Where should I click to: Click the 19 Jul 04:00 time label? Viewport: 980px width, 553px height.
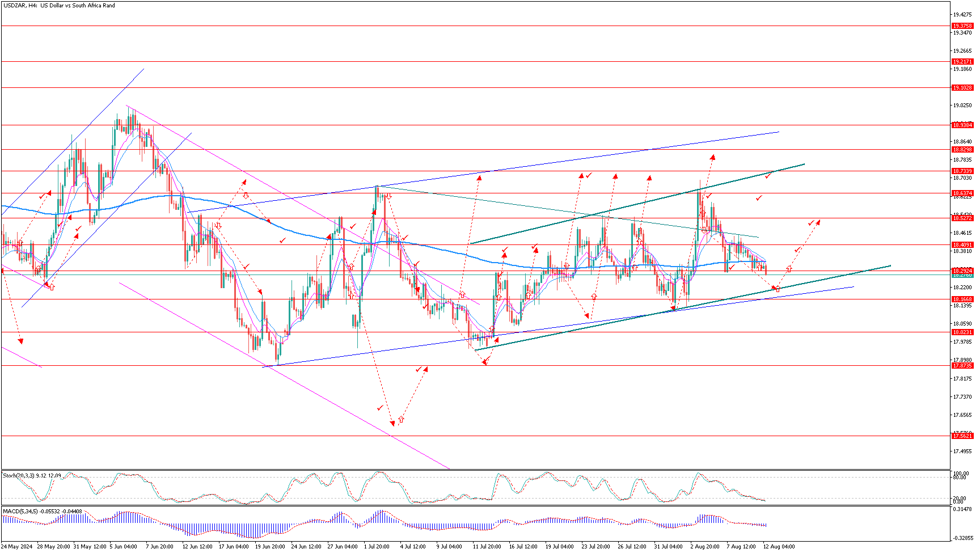[559, 547]
